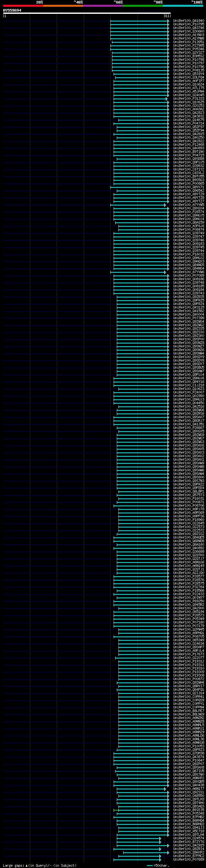Screen dimensions: 206x868
Task: Select the UniRef100_P31333 label
Action: (189, 98)
